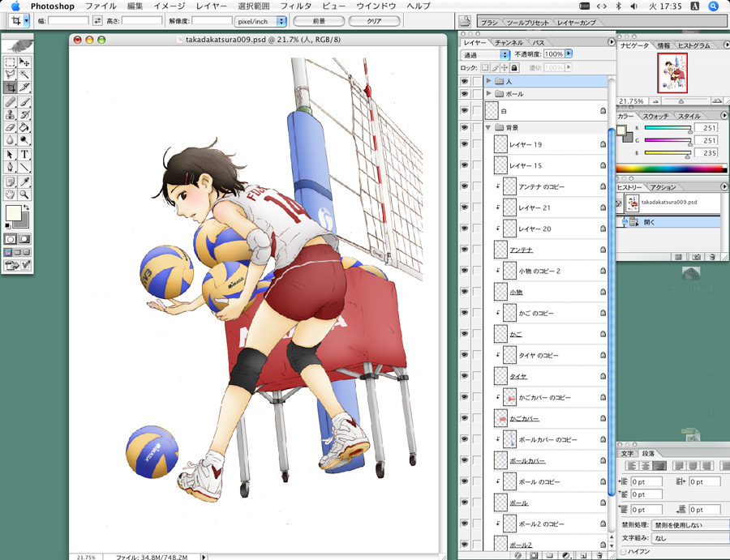Pick the Magic Wand tool
Viewport: 730px width, 560px height.
[24, 75]
